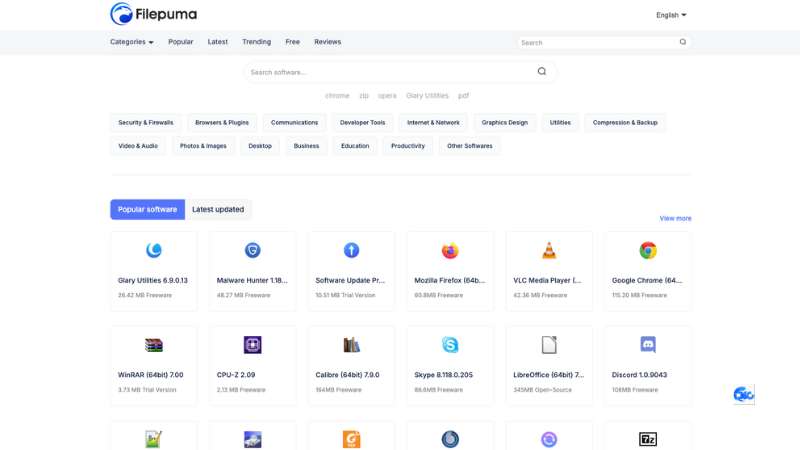
Task: Click the chrome suggested search term
Action: [x=337, y=95]
